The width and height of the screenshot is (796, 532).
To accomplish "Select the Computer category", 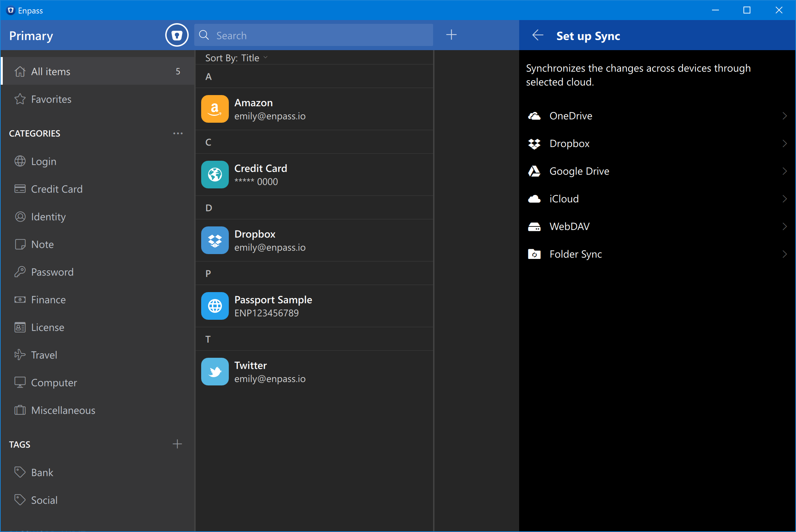I will (x=98, y=383).
